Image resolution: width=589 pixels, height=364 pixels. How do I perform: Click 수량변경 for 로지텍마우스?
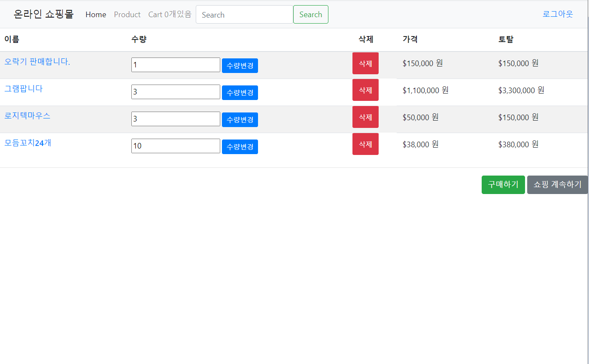[x=240, y=120]
